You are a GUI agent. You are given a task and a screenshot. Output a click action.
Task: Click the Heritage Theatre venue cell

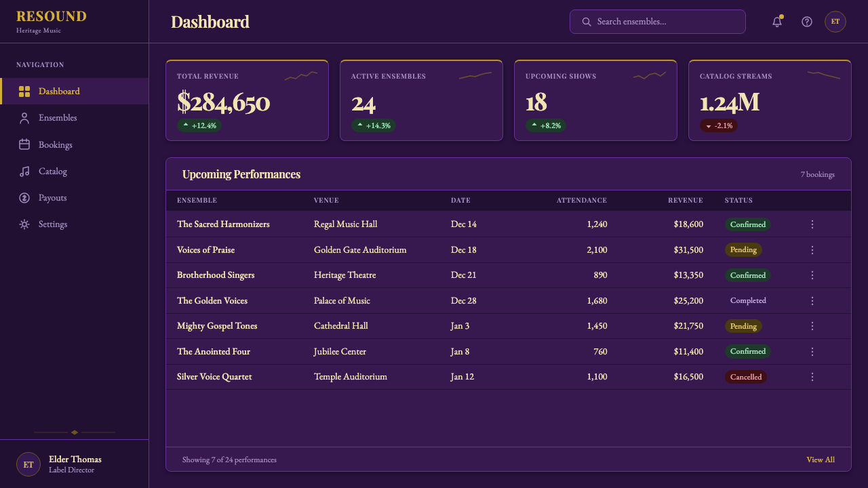345,275
